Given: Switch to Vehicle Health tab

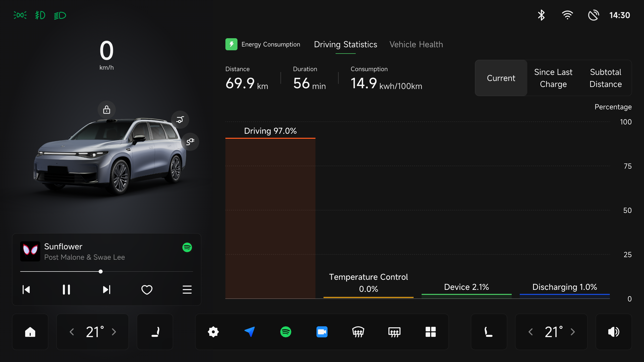Looking at the screenshot, I should click(x=416, y=44).
